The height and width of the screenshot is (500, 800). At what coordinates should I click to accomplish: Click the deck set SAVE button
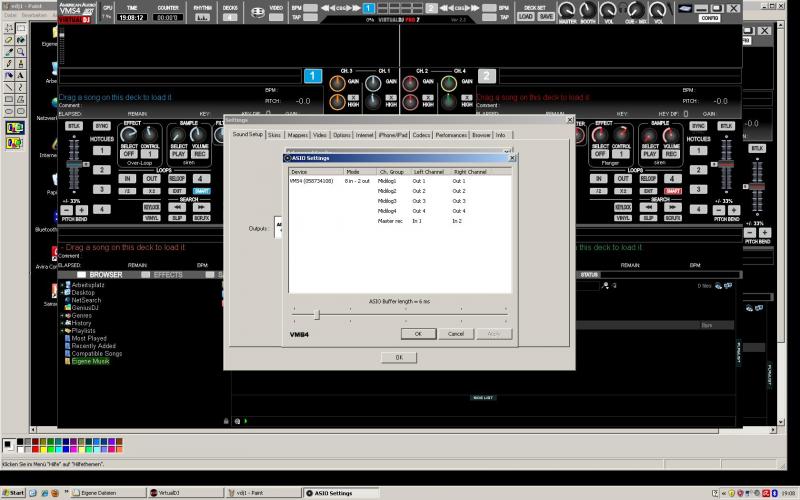click(546, 16)
